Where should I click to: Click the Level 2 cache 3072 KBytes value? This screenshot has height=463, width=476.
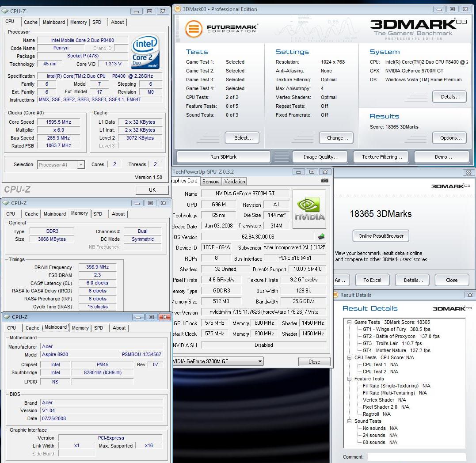pyautogui.click(x=140, y=138)
